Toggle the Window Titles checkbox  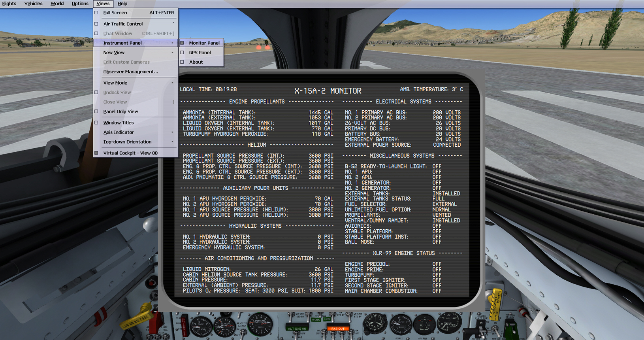coord(96,123)
